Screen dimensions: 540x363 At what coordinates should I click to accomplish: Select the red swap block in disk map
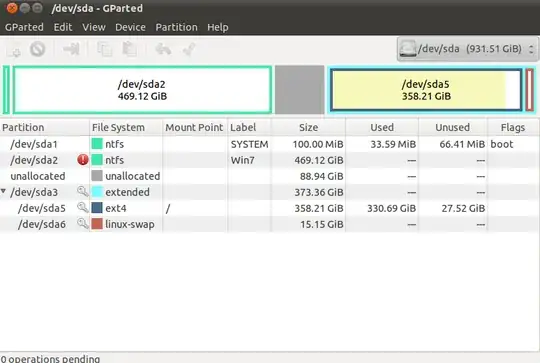pos(530,90)
